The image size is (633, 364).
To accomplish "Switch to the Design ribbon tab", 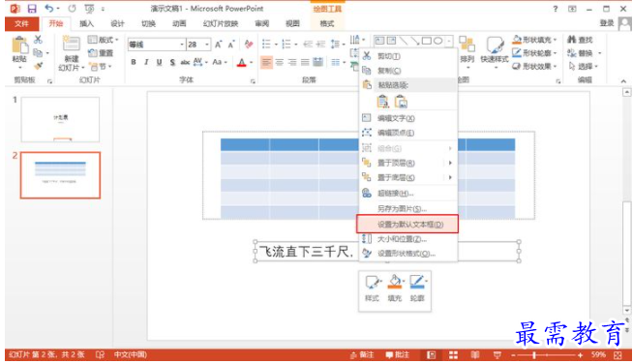I will pos(117,24).
